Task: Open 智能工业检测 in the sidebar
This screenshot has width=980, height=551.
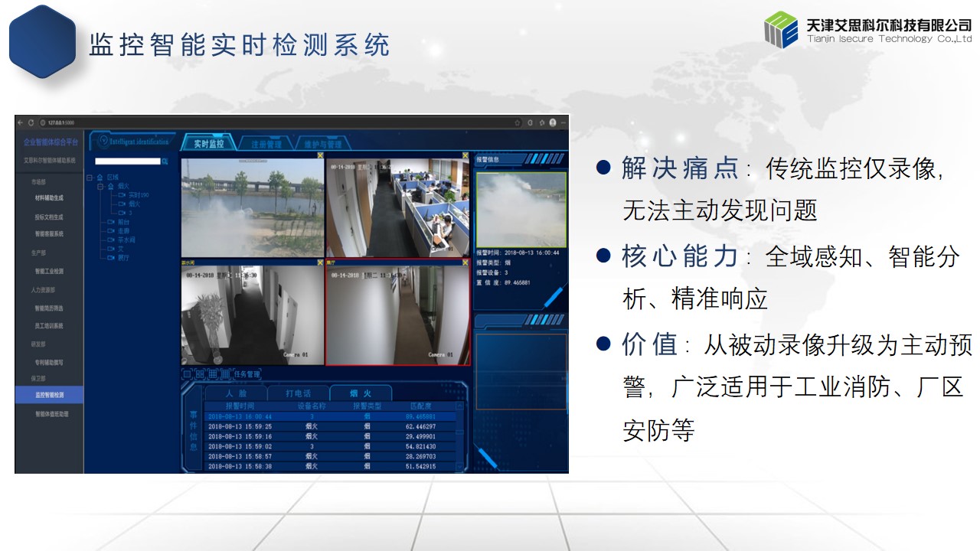Action: [49, 271]
